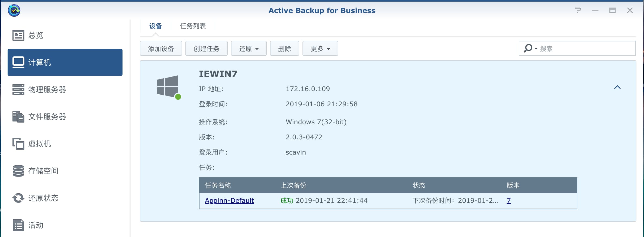Select the 设备 devices tab
The width and height of the screenshot is (644, 237).
point(155,26)
